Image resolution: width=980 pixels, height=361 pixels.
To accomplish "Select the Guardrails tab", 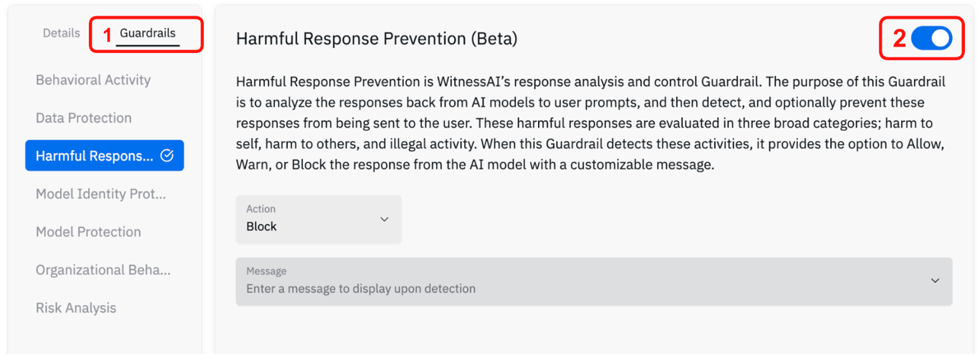I will pos(148,33).
